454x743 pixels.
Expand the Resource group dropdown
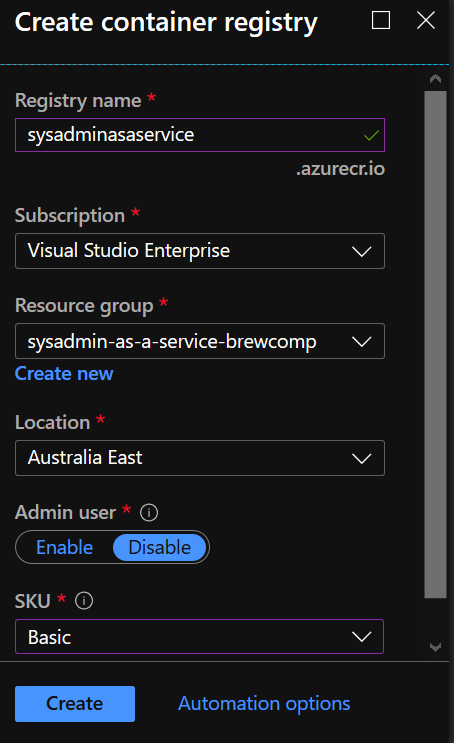[x=200, y=341]
